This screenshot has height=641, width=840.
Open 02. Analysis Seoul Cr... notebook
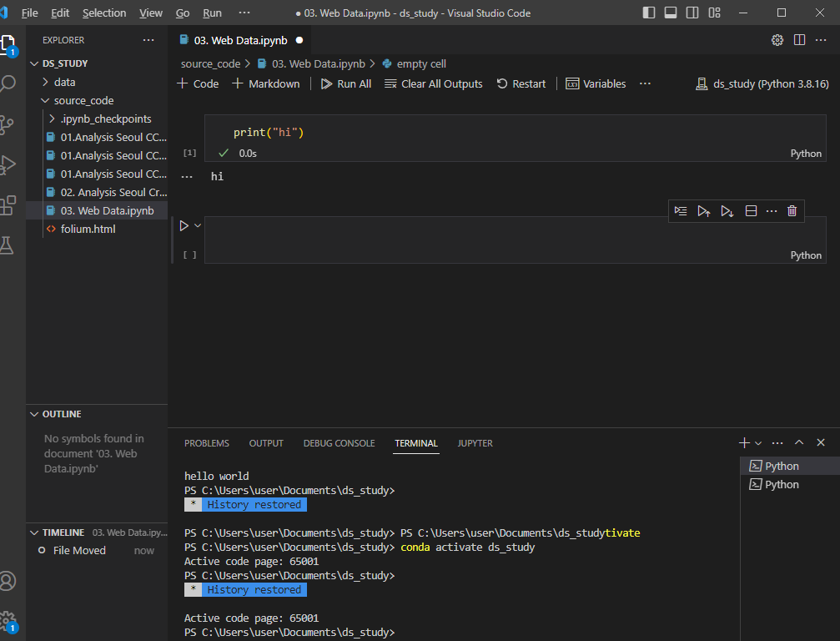point(97,193)
